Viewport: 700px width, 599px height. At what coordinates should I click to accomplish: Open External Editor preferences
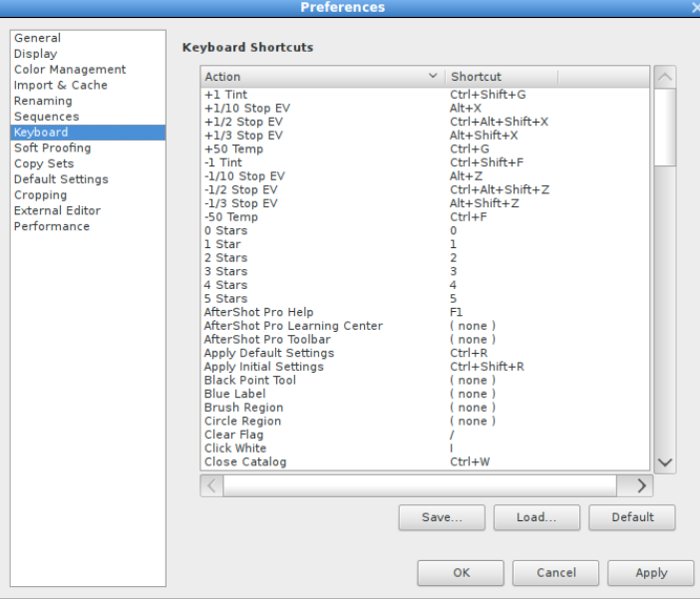88,210
